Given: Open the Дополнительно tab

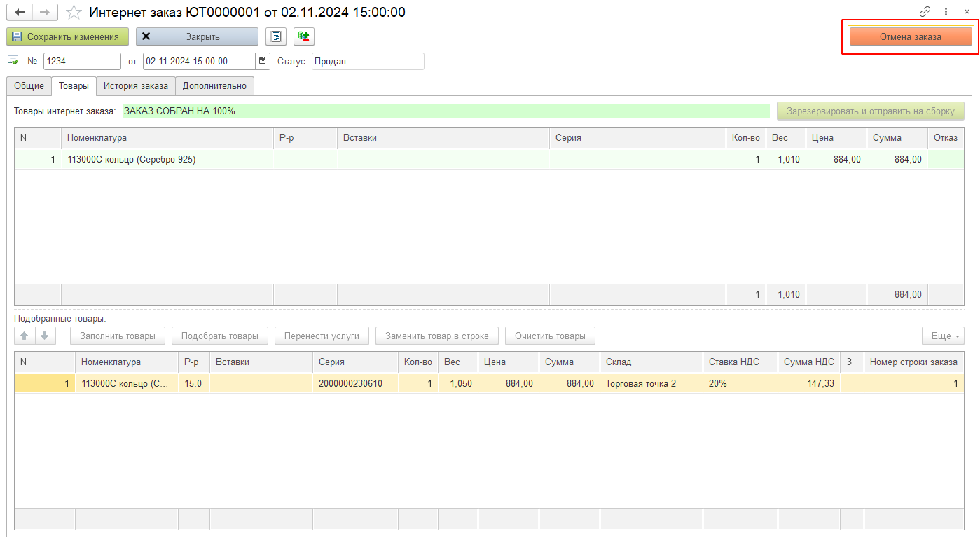Looking at the screenshot, I should [214, 86].
